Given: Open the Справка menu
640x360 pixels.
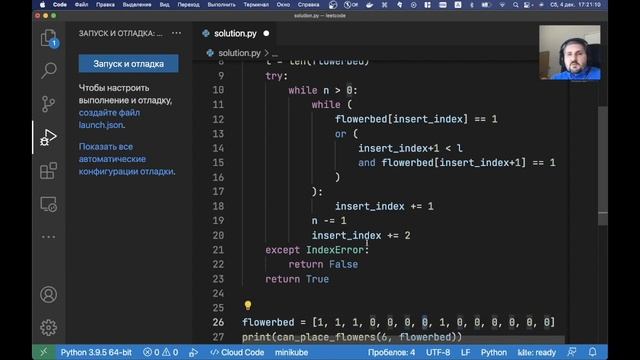Looking at the screenshot, I should point(308,5).
